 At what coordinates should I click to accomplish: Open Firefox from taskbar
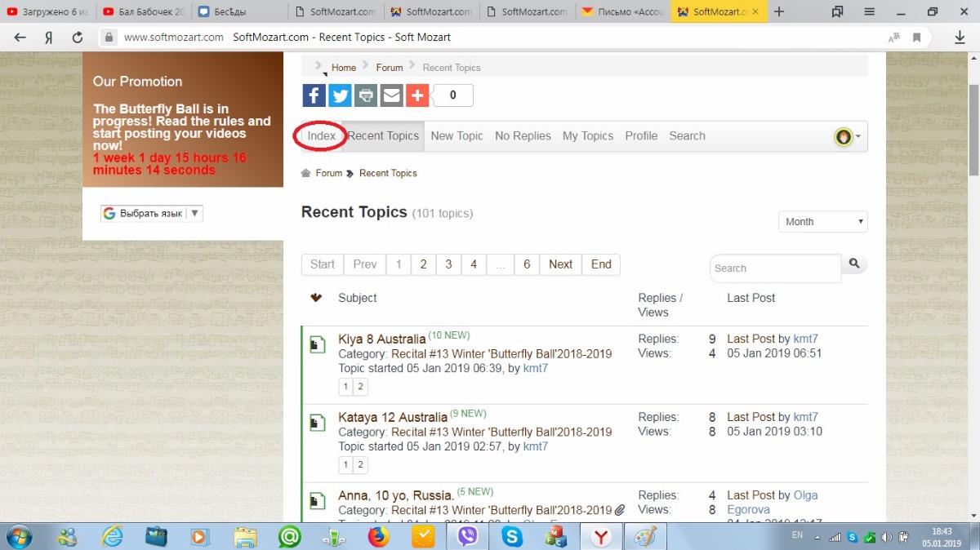click(377, 536)
